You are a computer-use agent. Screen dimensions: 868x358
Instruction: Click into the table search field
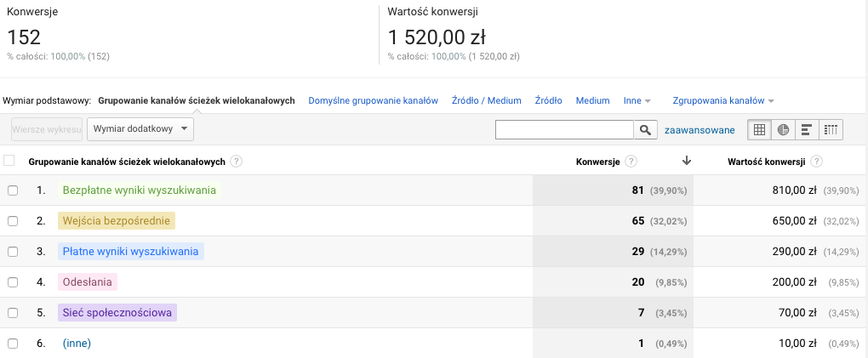pyautogui.click(x=565, y=129)
